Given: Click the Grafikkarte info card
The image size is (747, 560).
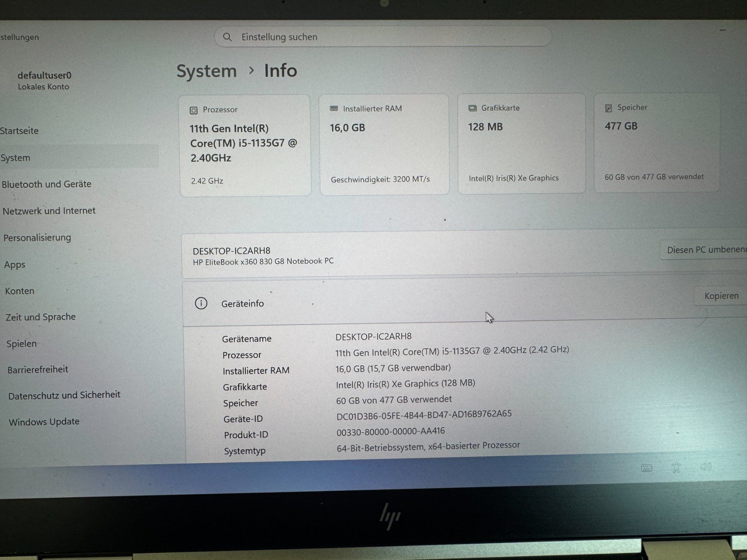Looking at the screenshot, I should tap(522, 143).
